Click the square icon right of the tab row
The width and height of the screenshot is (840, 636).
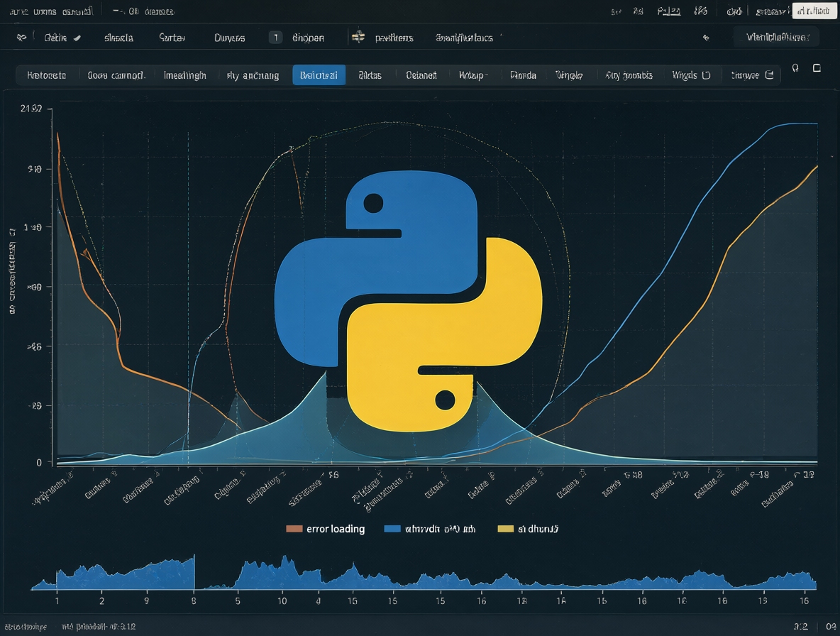tap(817, 68)
